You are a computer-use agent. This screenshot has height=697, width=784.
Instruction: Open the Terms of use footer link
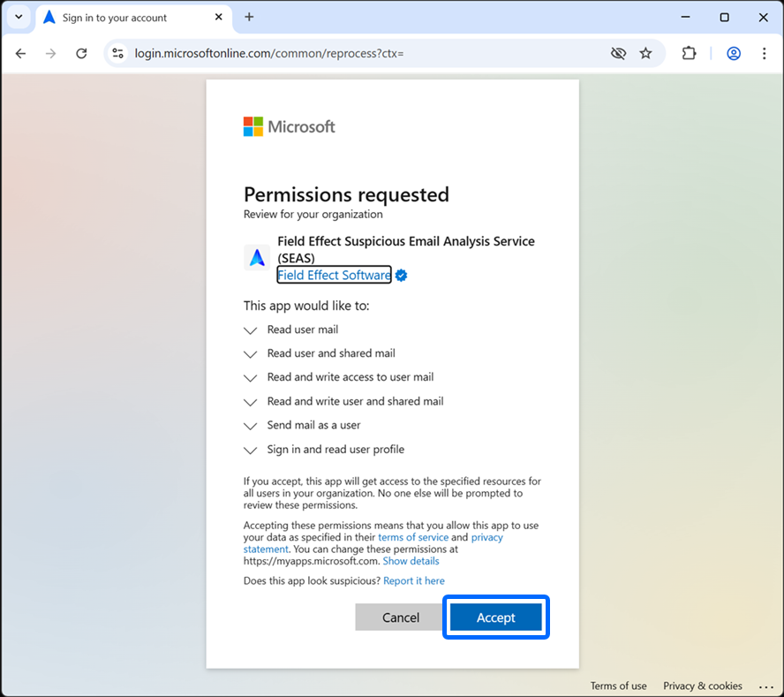coord(618,686)
